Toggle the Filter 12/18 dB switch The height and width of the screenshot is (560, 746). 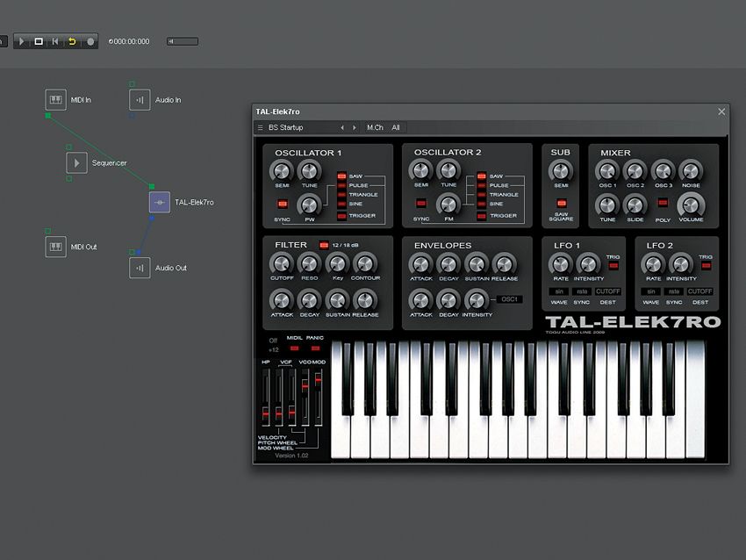pyautogui.click(x=324, y=245)
